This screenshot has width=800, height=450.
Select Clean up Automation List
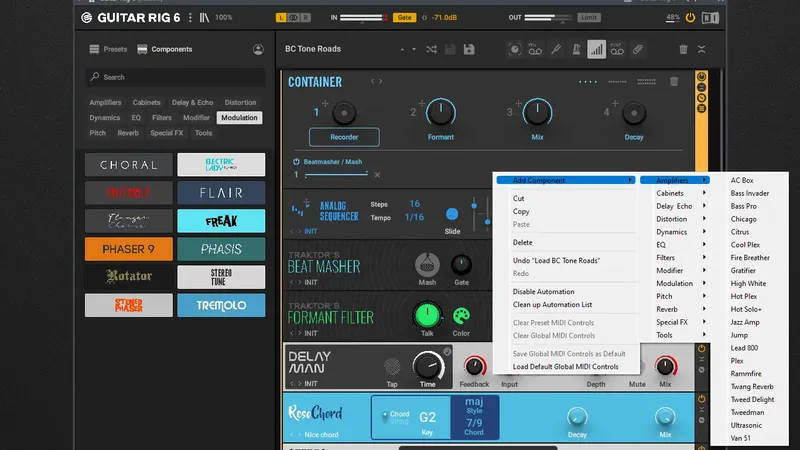(x=552, y=305)
